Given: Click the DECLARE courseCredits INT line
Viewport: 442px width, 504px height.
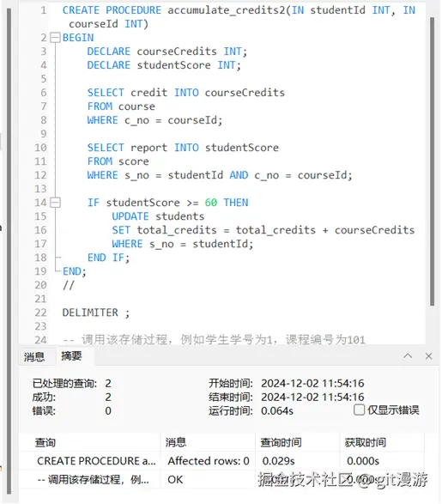Looking at the screenshot, I should click(167, 52).
